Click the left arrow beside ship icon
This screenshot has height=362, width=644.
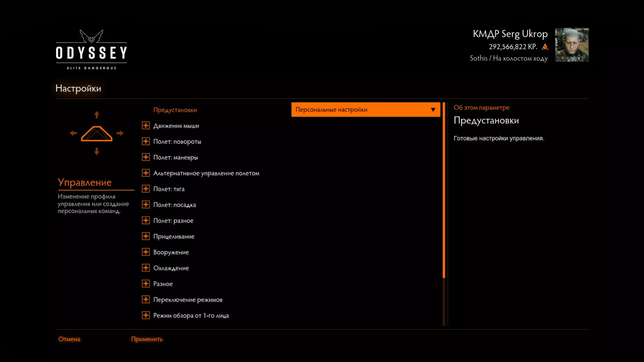[x=73, y=133]
